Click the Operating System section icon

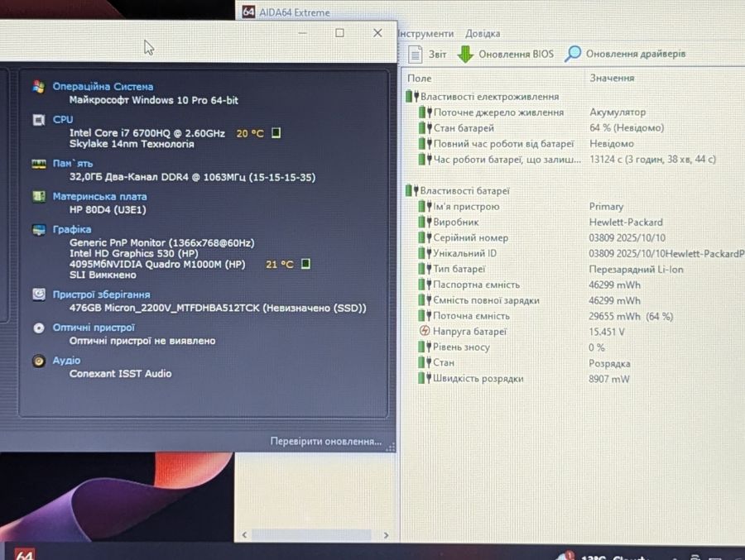(x=38, y=87)
